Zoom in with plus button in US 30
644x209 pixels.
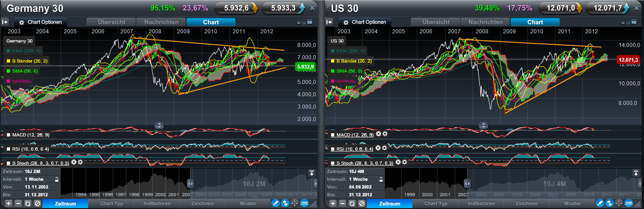coord(333,204)
